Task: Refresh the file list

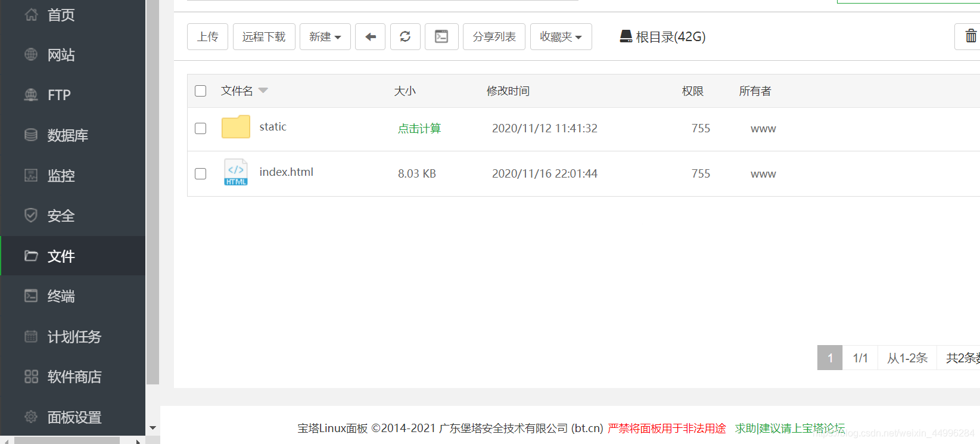Action: [405, 37]
